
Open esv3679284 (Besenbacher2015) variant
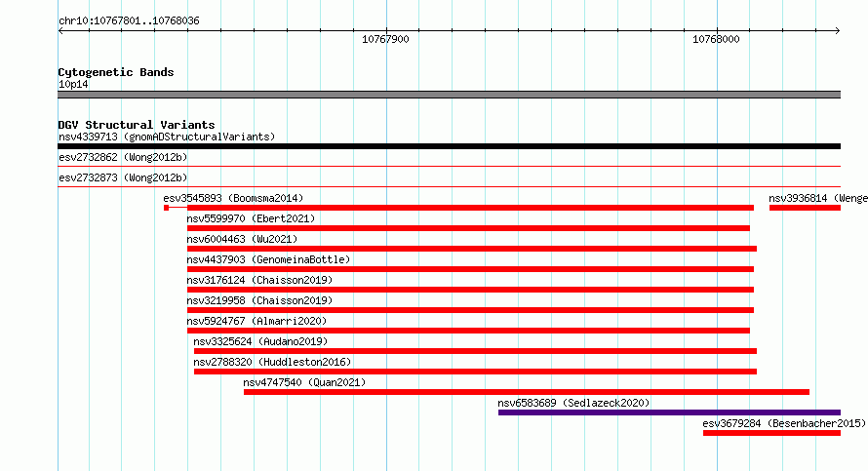[784, 423]
